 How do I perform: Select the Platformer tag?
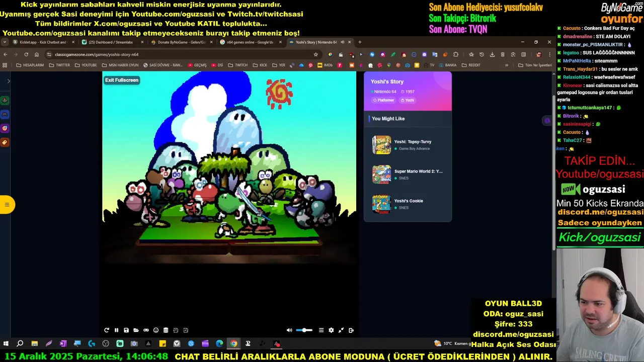tap(383, 100)
